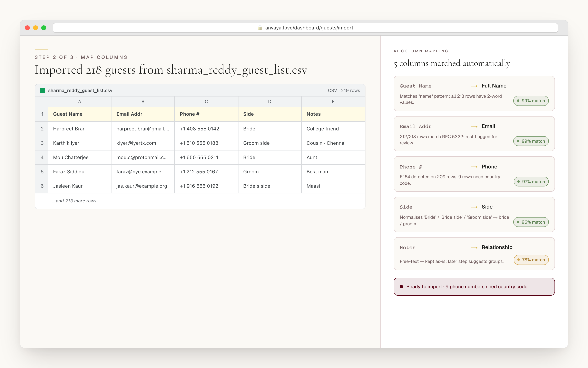Open the Phone # to Phone mapping card
Image resolution: width=588 pixels, height=368 pixels.
point(474,174)
